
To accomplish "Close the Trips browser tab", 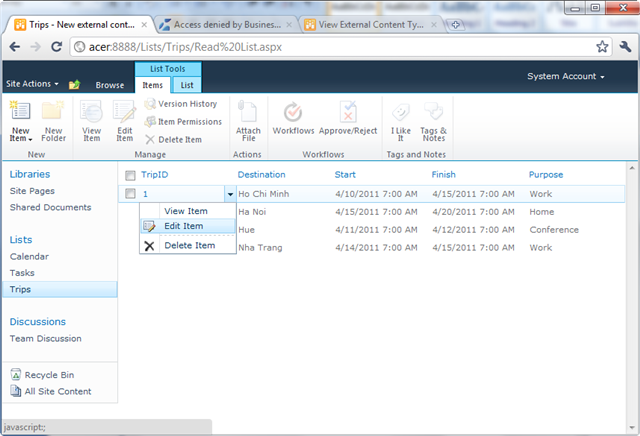I will click(x=144, y=25).
